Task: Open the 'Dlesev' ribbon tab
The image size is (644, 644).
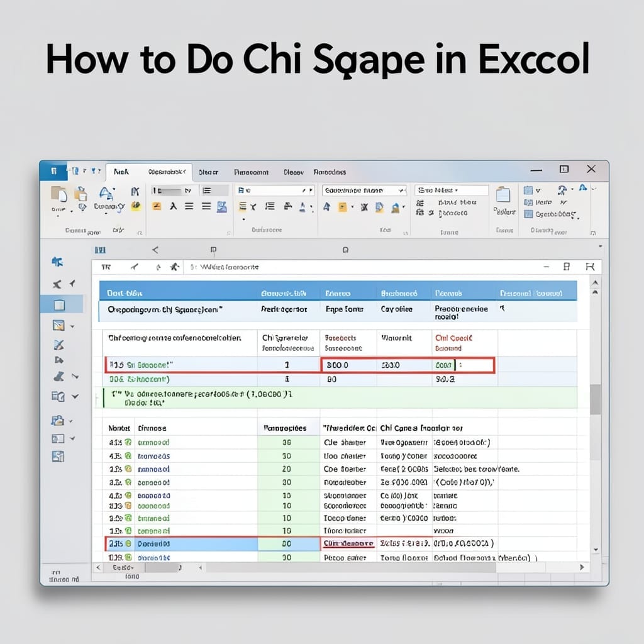Action: [x=293, y=172]
